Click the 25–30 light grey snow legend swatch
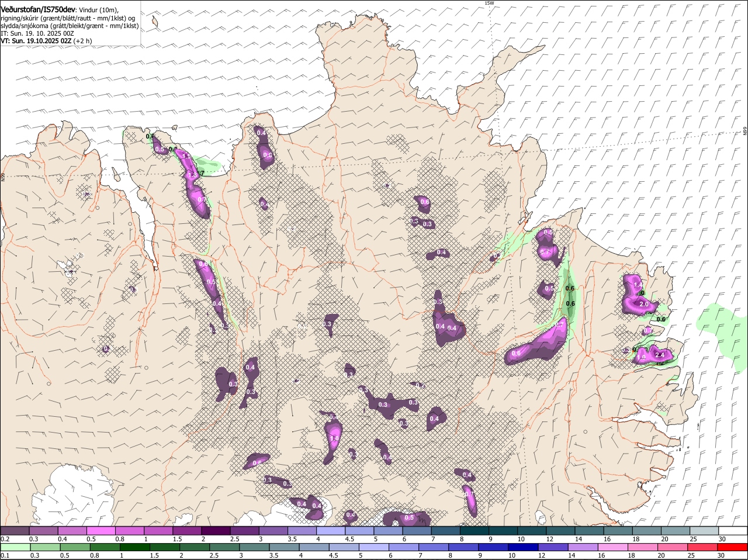Image resolution: width=748 pixels, height=560 pixels. point(704,530)
